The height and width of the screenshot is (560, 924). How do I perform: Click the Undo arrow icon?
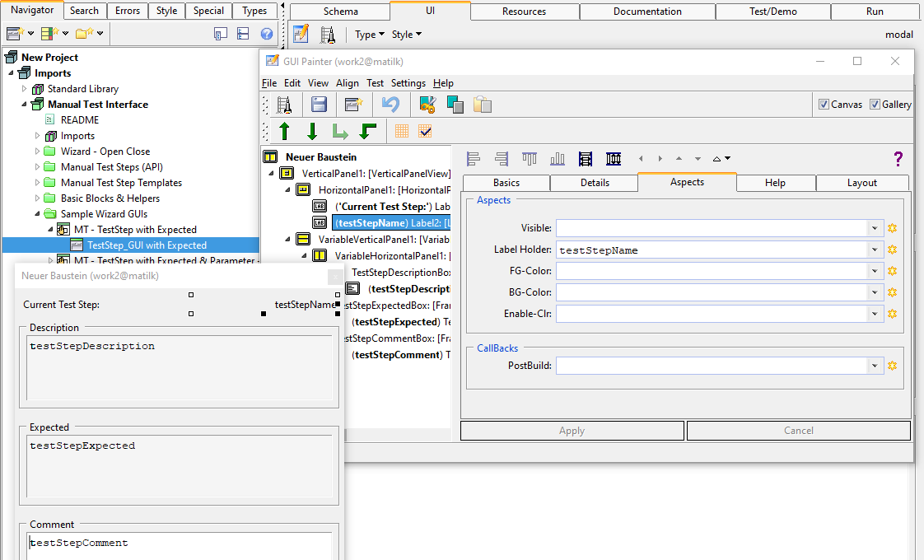(x=390, y=105)
